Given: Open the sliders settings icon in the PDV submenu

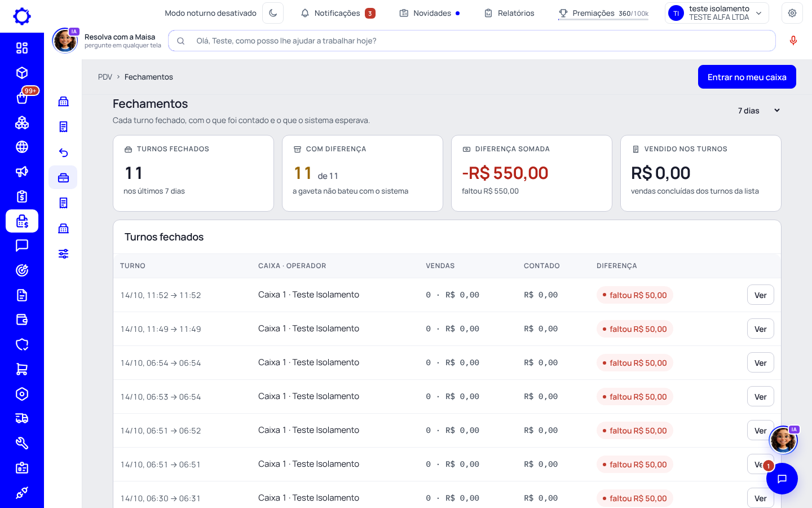Looking at the screenshot, I should point(63,253).
